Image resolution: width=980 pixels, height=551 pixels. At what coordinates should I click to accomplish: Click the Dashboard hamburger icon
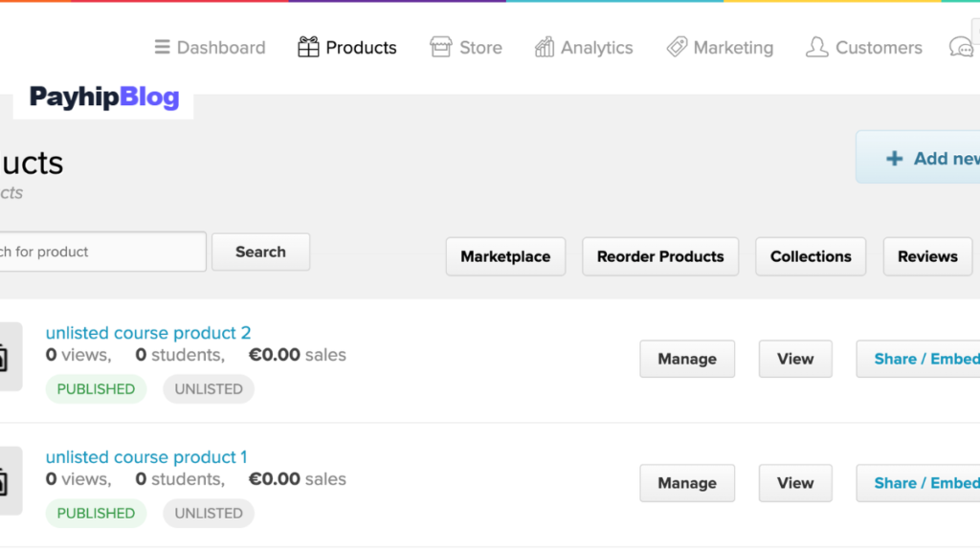162,47
